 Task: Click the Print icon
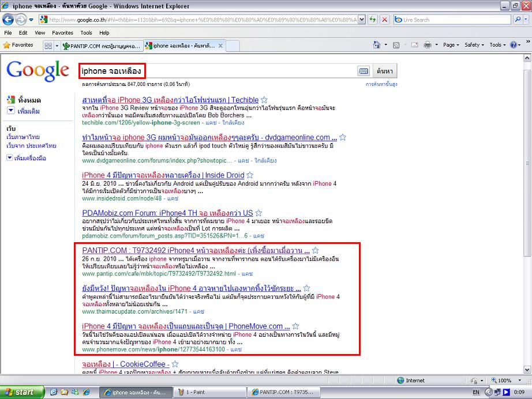click(428, 45)
